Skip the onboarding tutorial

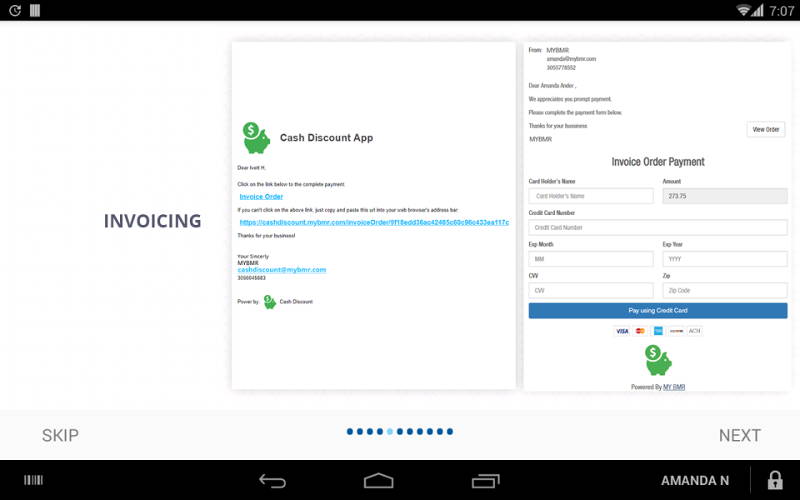click(60, 435)
